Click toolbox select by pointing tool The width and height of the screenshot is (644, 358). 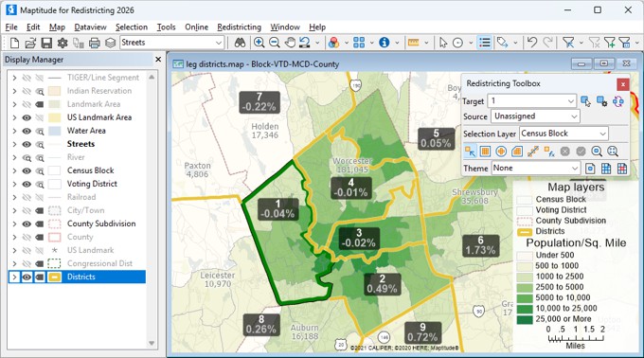click(x=470, y=152)
